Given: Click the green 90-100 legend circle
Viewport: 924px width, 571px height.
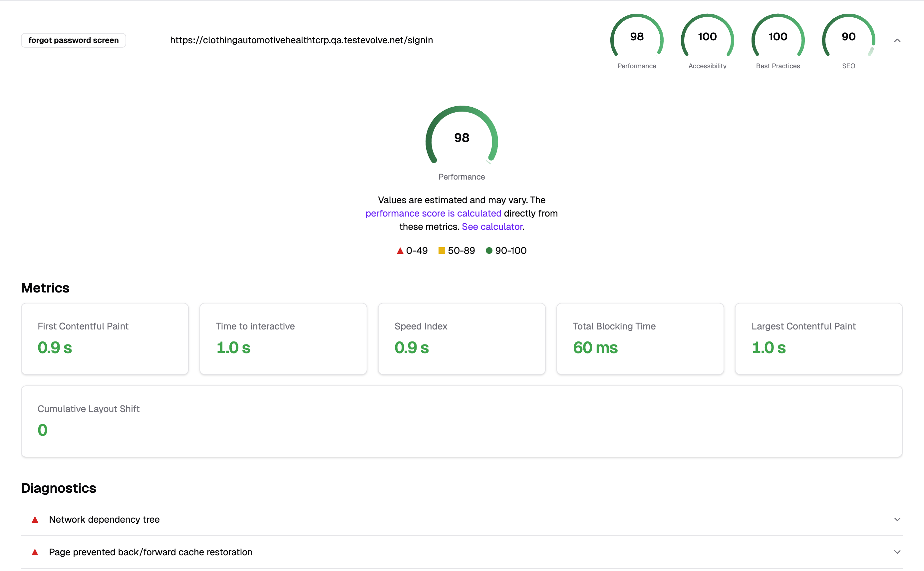Looking at the screenshot, I should 489,251.
